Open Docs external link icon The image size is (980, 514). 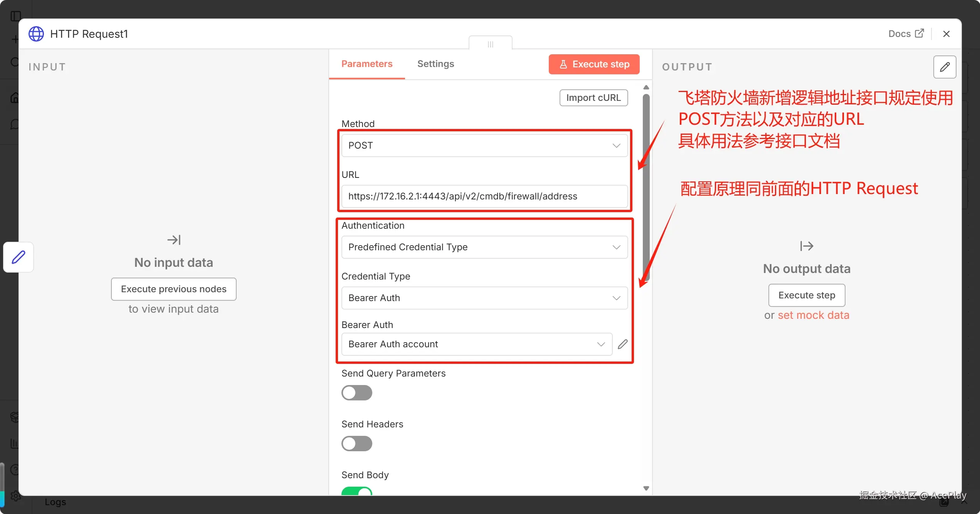[919, 33]
